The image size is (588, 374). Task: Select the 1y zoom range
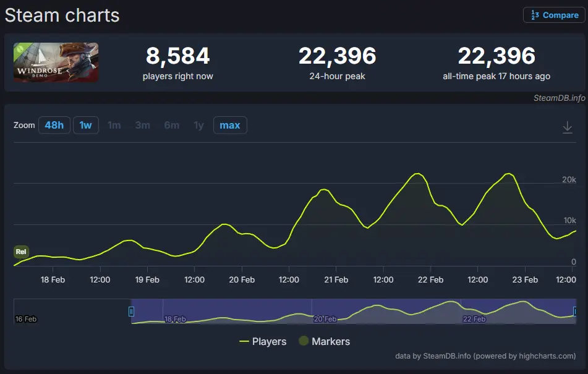[198, 125]
